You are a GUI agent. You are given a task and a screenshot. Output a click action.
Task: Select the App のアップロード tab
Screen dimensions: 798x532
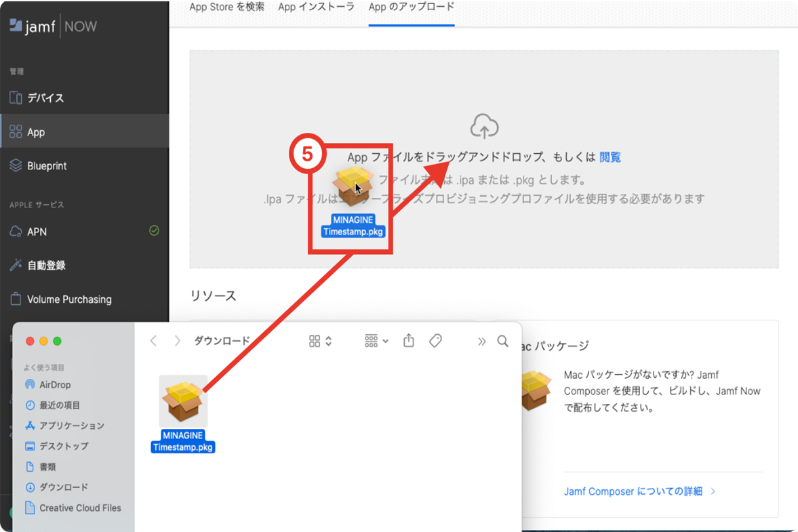click(x=412, y=7)
